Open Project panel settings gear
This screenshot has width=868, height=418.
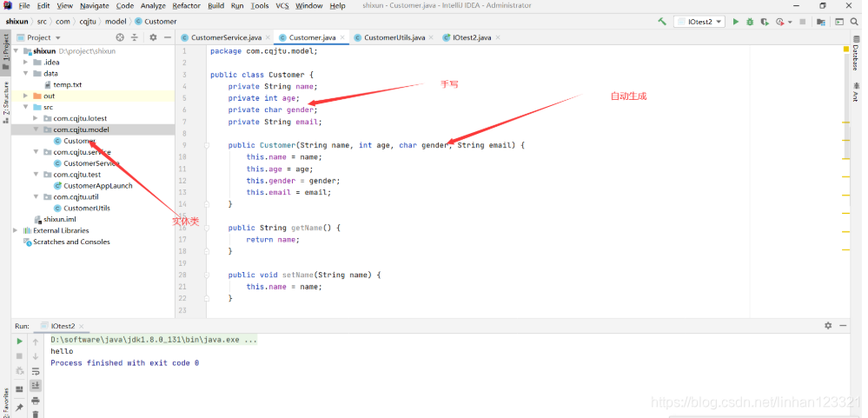(153, 37)
